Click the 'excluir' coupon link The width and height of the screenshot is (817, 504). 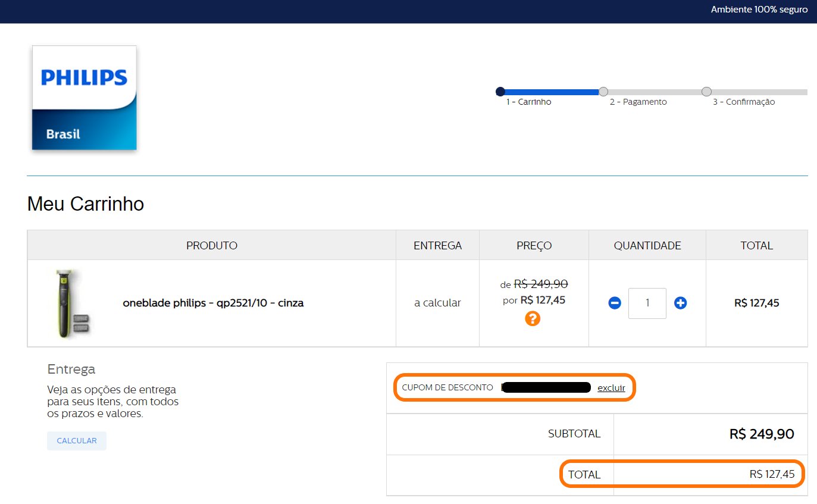point(611,388)
